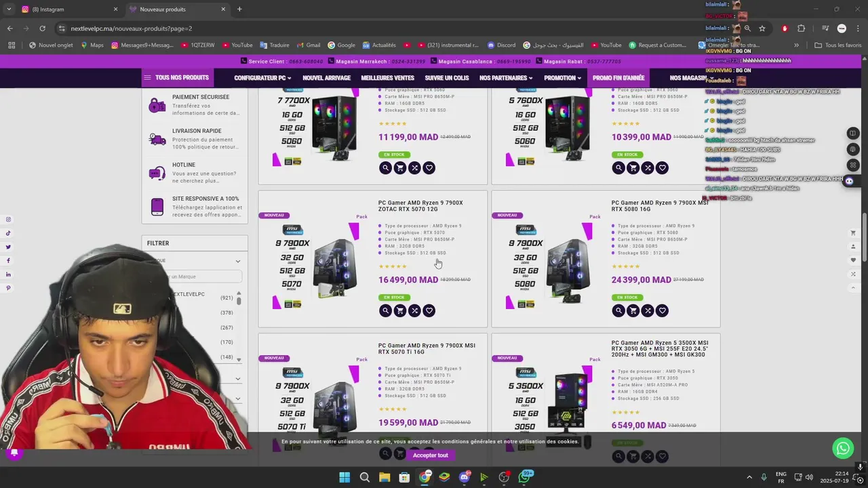Add the 11 199,00 MAD PC to wishlist

tap(429, 168)
